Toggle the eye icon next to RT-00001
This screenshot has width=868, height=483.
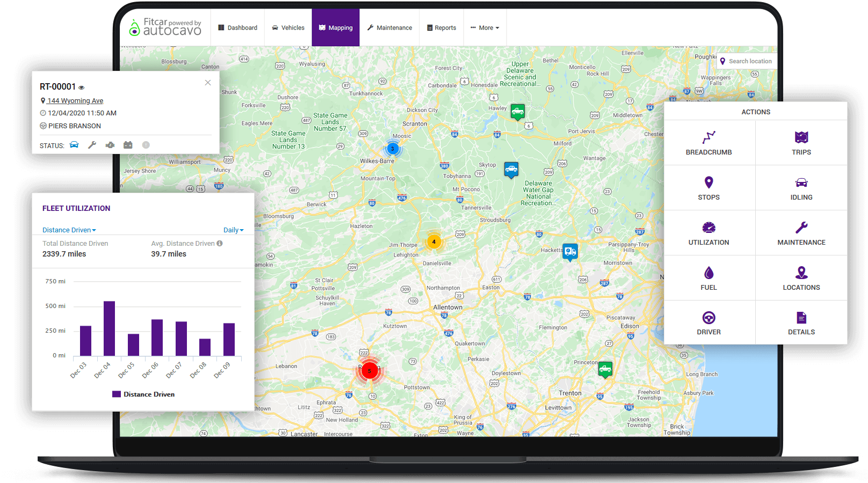[x=82, y=87]
